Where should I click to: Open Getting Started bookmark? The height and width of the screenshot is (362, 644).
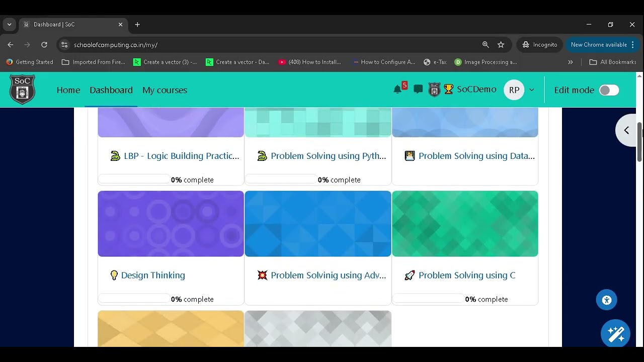pyautogui.click(x=29, y=62)
